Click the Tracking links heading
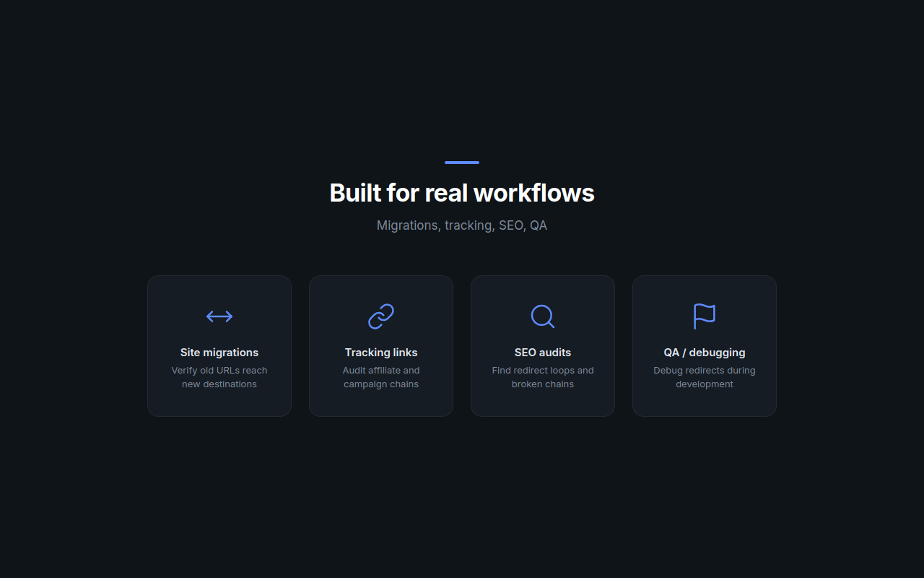 380,352
